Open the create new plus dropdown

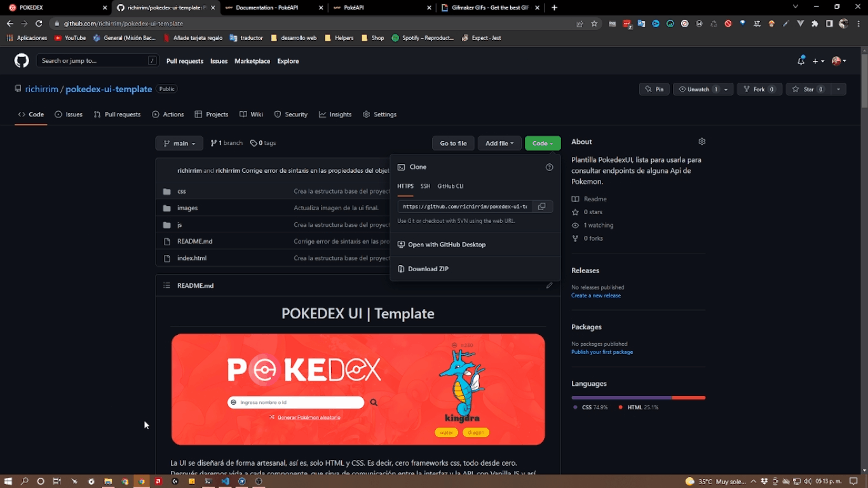(x=818, y=61)
